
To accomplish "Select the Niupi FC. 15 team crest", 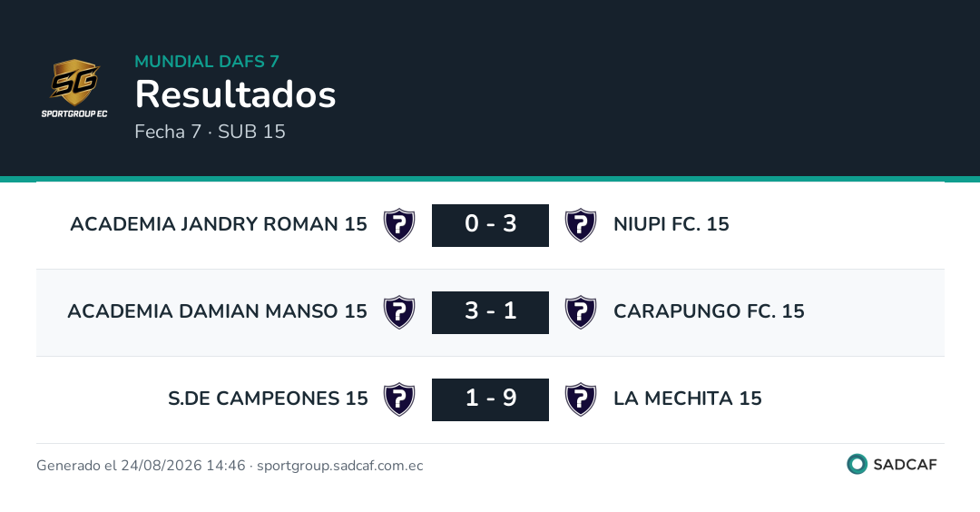I will (x=581, y=225).
